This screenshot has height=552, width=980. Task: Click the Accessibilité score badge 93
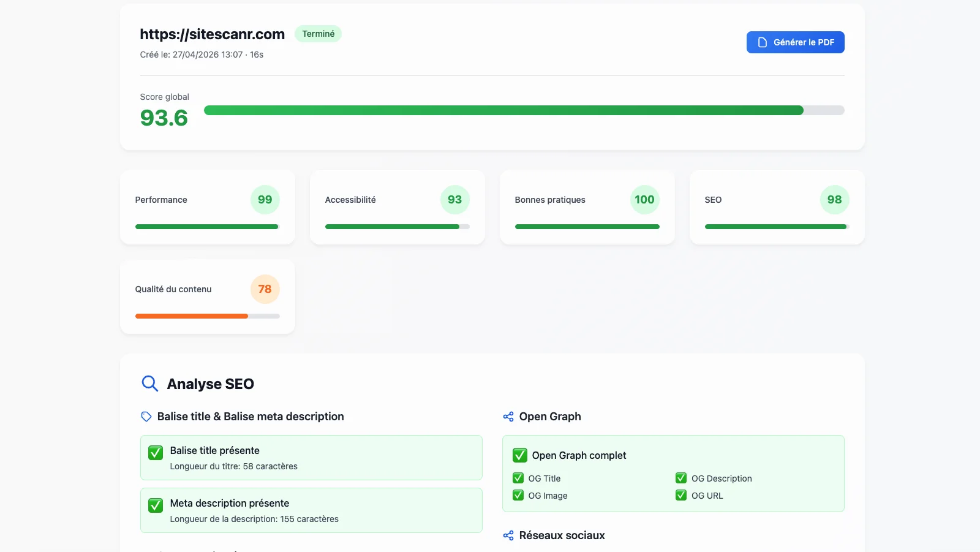click(454, 200)
